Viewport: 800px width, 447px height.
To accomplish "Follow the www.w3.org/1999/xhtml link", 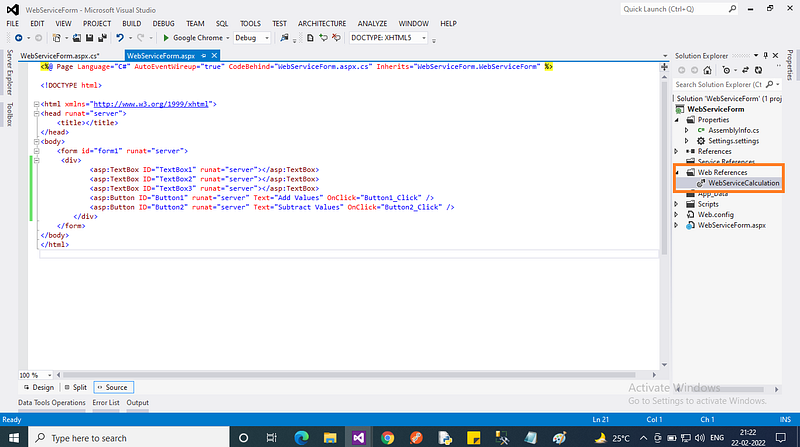I will (151, 104).
